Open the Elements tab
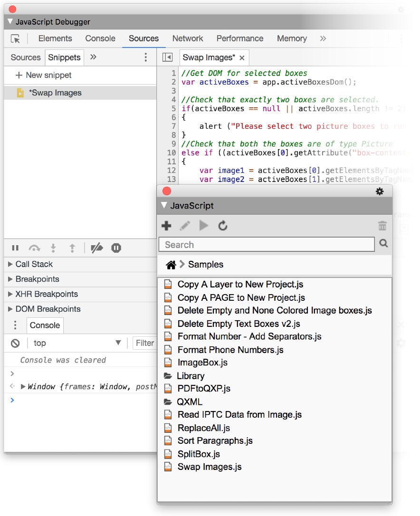 (x=55, y=38)
